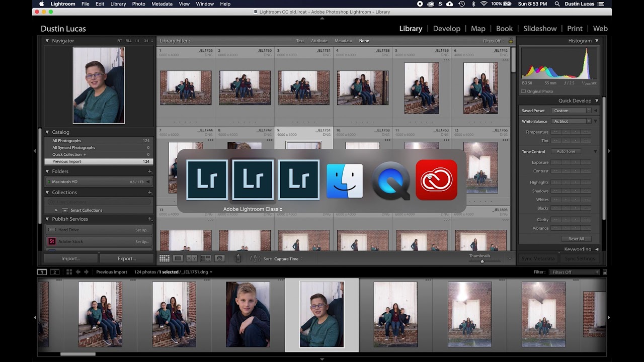This screenshot has width=644, height=362.
Task: Toggle the library filter lock icon
Action: (511, 41)
